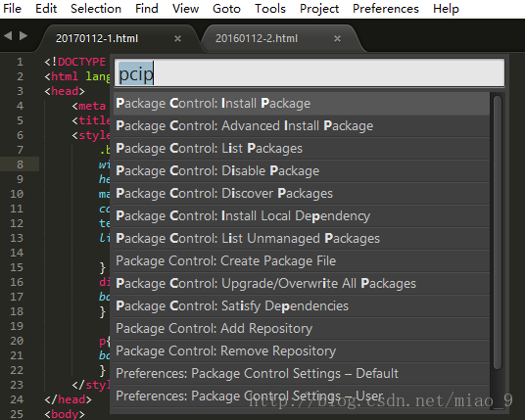Go to previous tab with left arrow
The width and height of the screenshot is (525, 420).
click(x=8, y=35)
